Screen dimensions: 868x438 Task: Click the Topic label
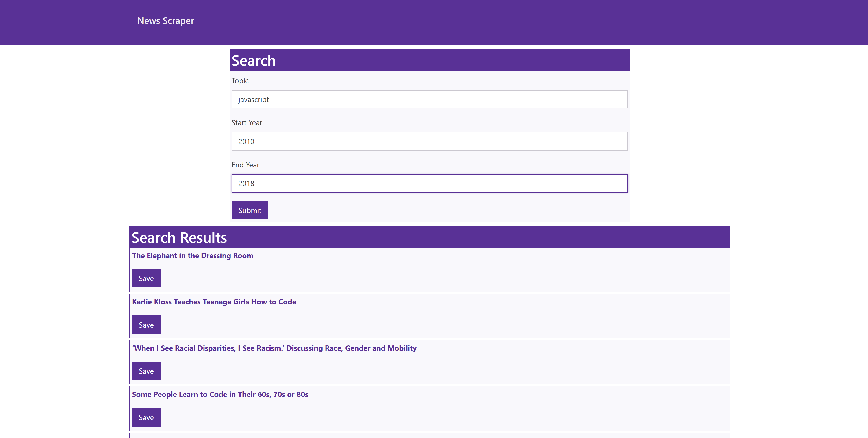pos(240,81)
